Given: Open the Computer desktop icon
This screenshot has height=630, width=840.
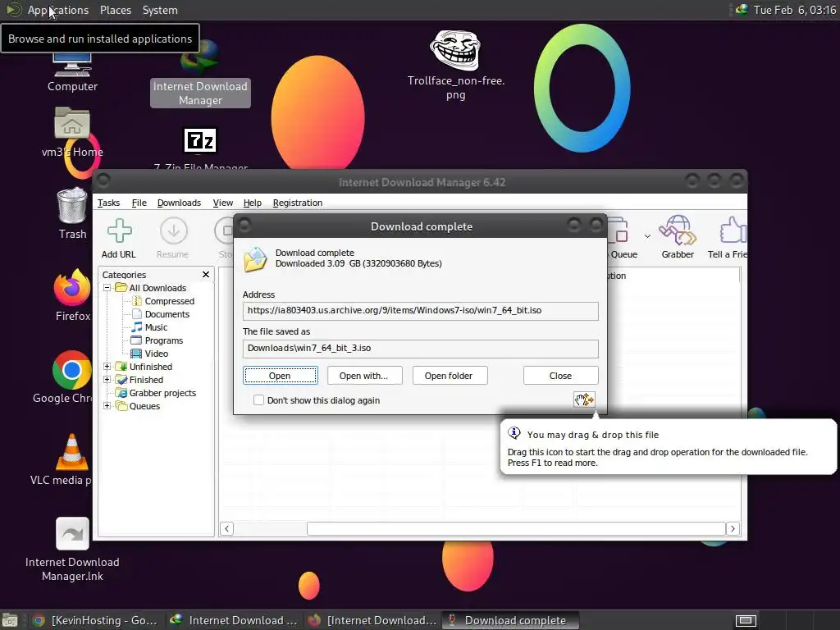Looking at the screenshot, I should [x=72, y=66].
